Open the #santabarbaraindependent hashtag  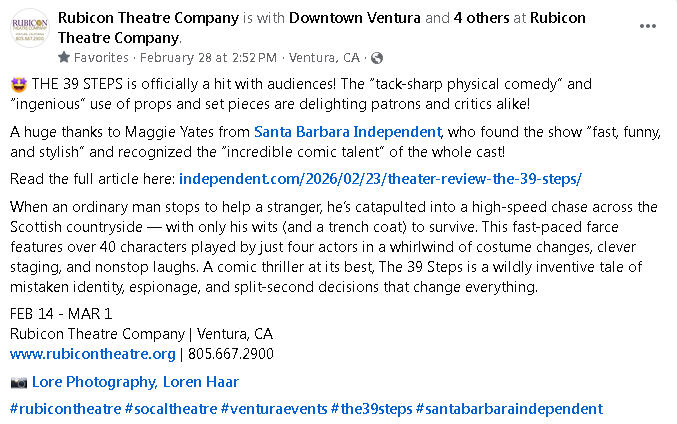[x=509, y=408]
